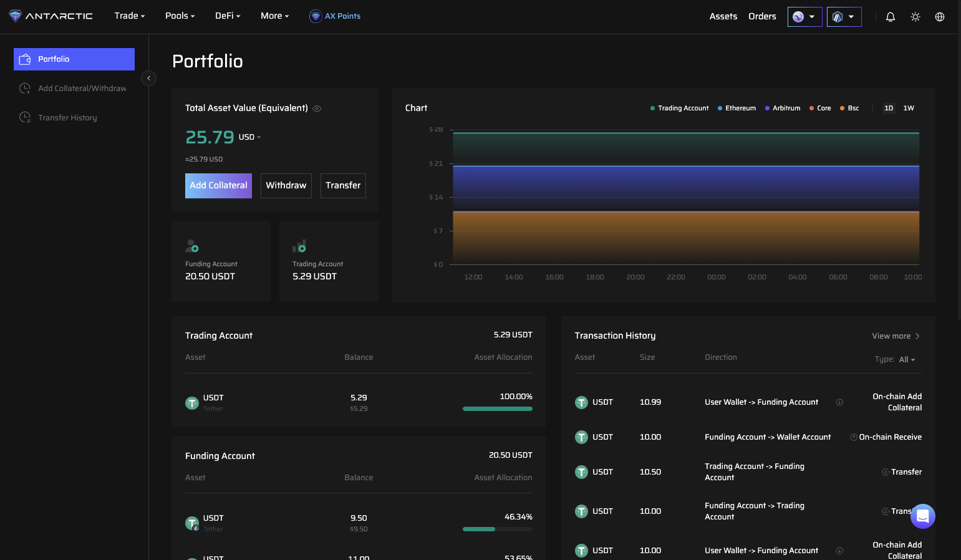Open the support chat bubble

(923, 516)
